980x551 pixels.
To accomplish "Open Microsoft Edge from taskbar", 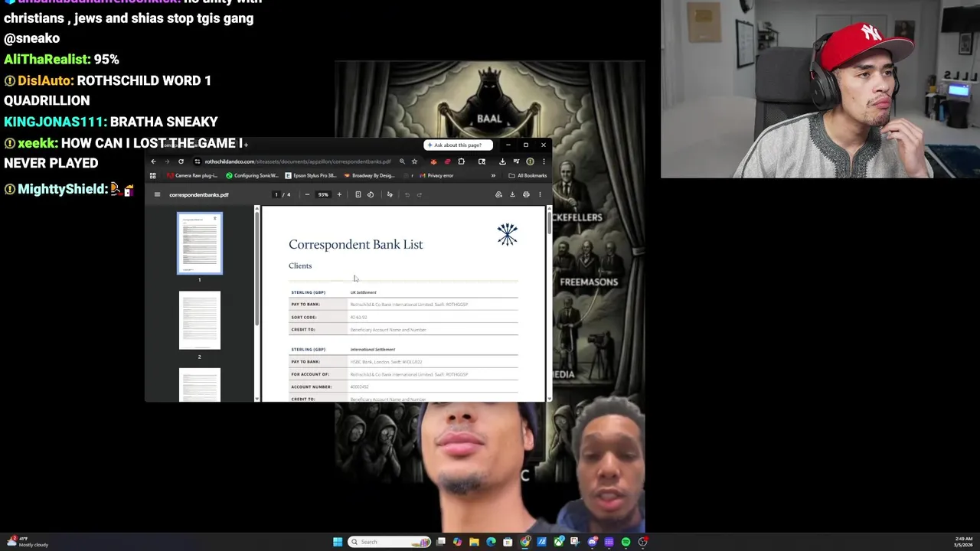I will 491,542.
